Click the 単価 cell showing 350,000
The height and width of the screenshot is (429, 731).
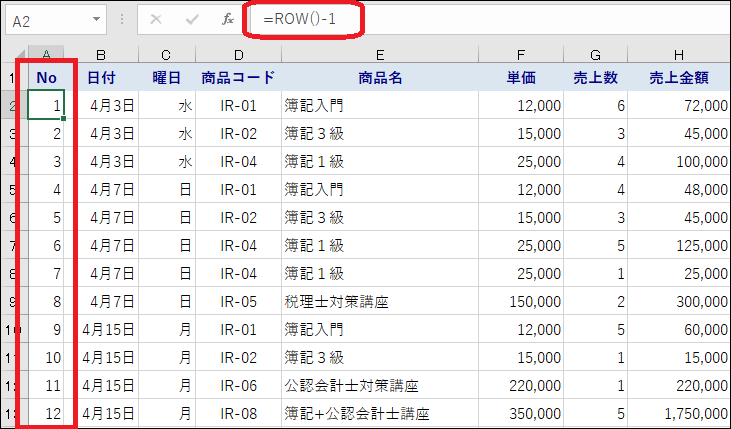(521, 412)
